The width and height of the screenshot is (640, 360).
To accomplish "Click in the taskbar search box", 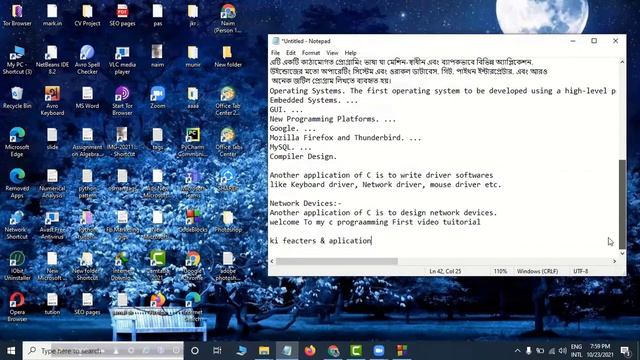I will (x=103, y=351).
